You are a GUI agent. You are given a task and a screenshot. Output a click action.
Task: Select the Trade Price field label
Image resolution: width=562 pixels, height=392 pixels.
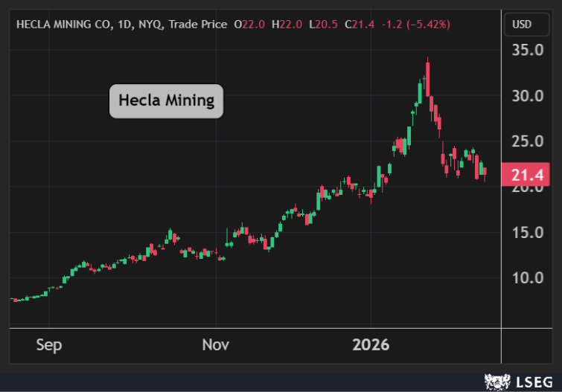tap(197, 25)
